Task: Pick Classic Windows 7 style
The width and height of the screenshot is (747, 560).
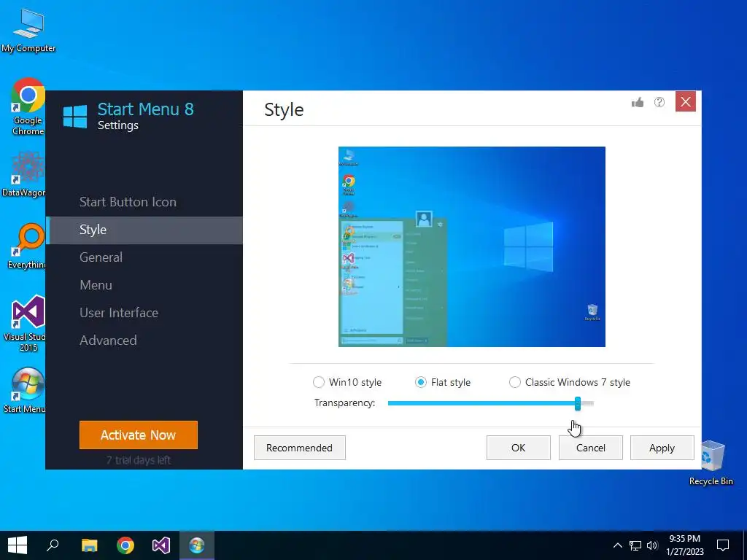Action: pyautogui.click(x=515, y=382)
